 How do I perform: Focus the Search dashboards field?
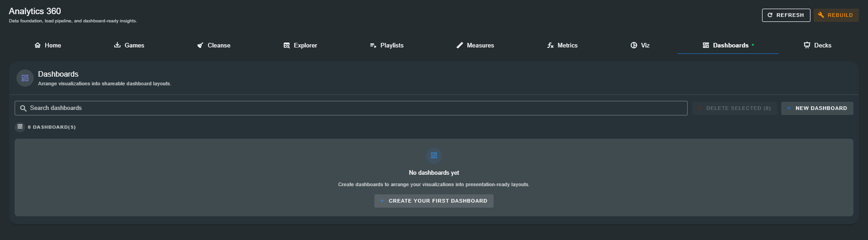(351, 108)
